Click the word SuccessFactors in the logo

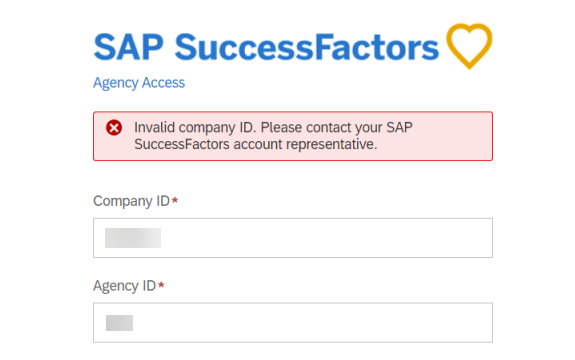point(307,47)
